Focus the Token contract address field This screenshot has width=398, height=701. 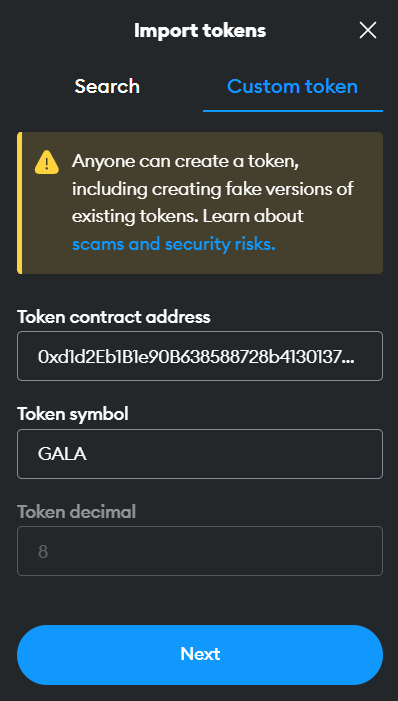pyautogui.click(x=200, y=356)
